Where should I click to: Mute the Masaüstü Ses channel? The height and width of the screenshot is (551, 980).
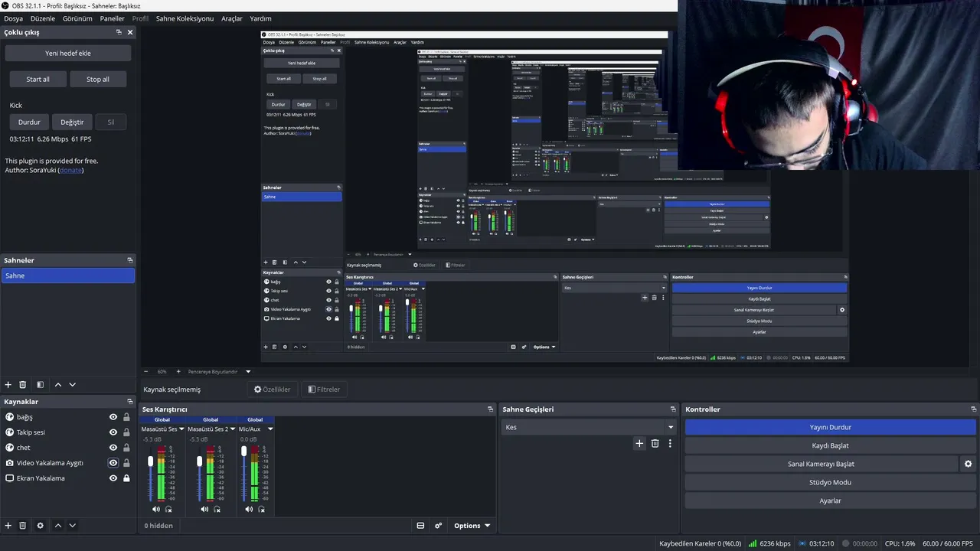(156, 509)
